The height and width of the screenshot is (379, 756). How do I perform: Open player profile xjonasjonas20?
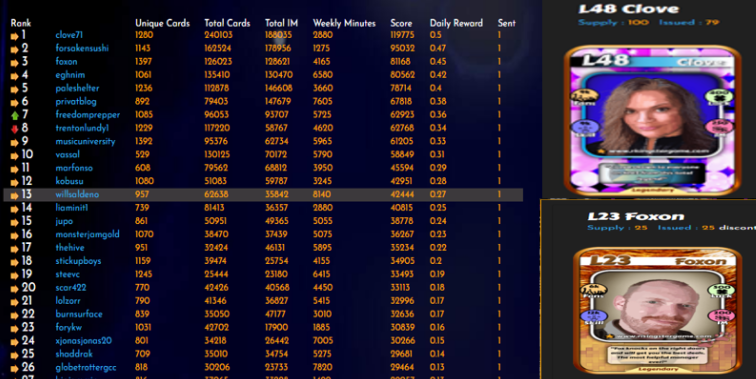83,340
